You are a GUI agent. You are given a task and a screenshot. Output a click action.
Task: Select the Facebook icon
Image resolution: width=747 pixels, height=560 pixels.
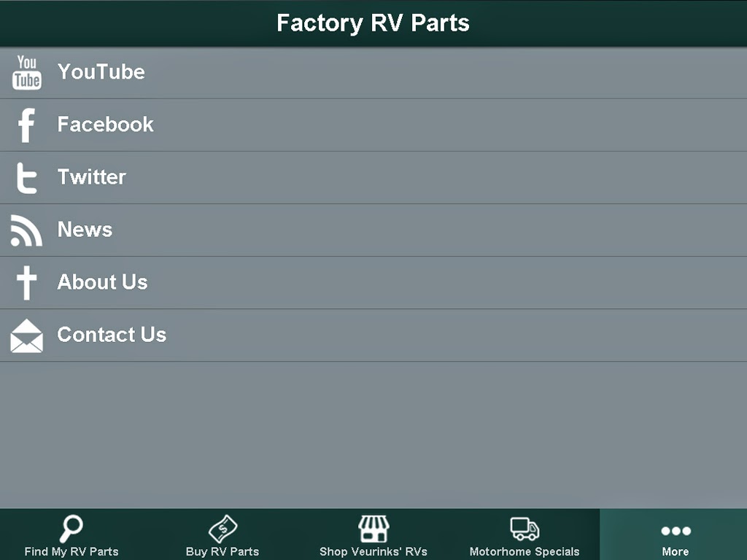click(x=26, y=125)
